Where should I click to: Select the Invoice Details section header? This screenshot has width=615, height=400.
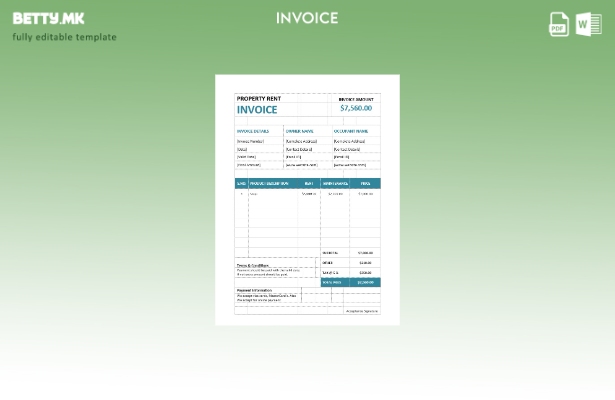pos(253,131)
